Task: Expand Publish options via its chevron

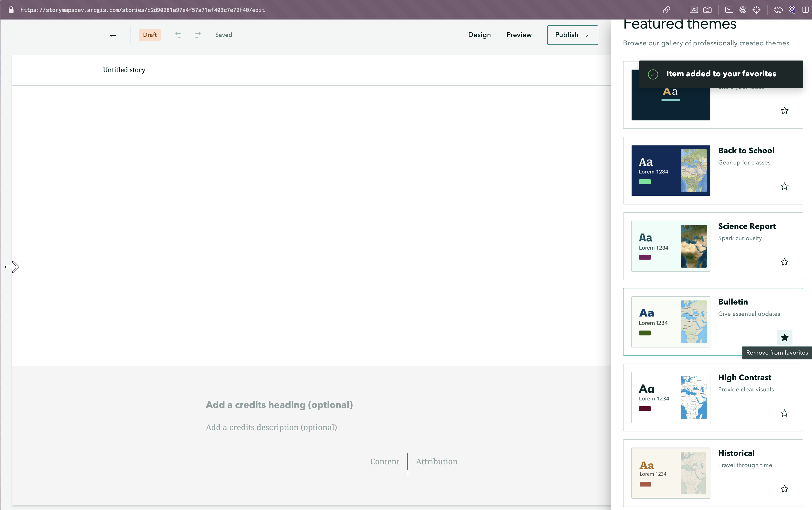Action: tap(587, 35)
